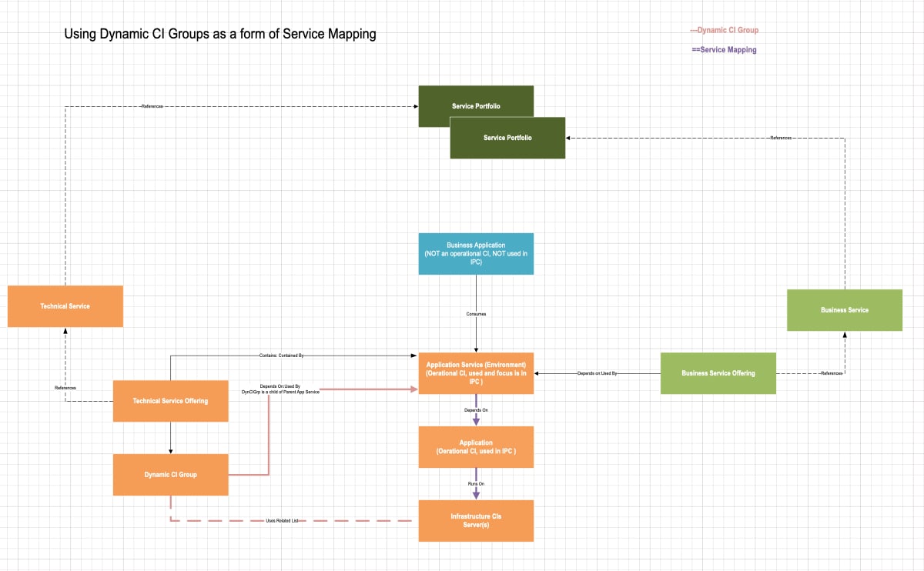Click the Dynamic CI Group box
Image resolution: width=924 pixels, height=571 pixels.
(170, 474)
